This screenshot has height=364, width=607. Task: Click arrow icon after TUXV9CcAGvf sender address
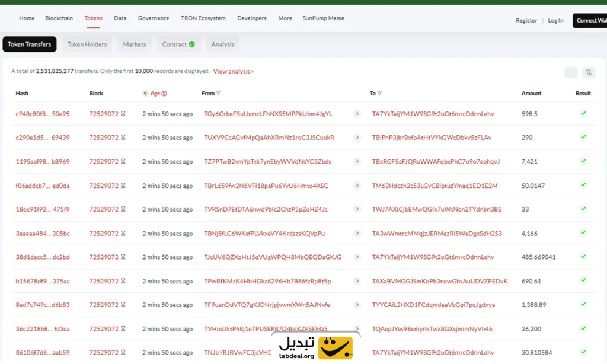pos(357,138)
